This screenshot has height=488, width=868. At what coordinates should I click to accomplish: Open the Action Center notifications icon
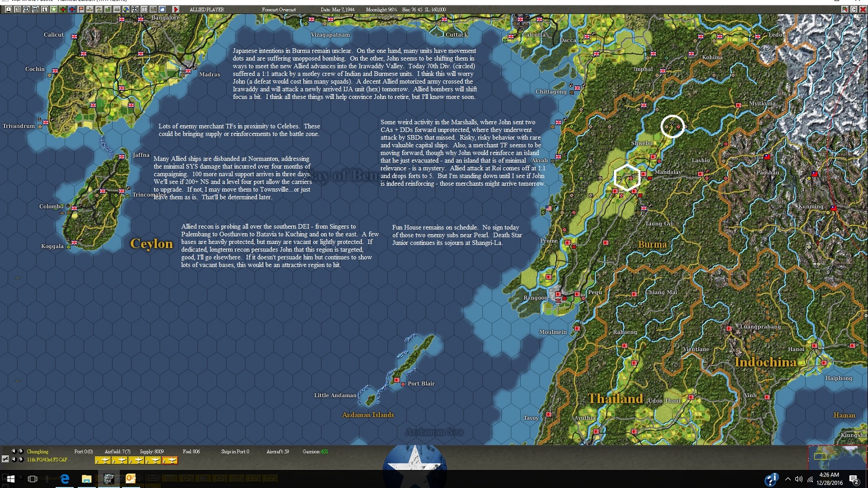point(854,479)
